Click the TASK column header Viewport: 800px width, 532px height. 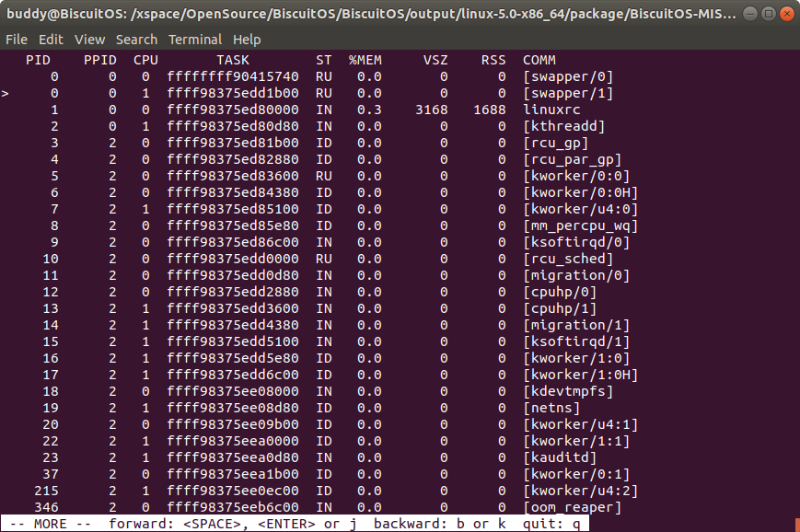click(233, 60)
